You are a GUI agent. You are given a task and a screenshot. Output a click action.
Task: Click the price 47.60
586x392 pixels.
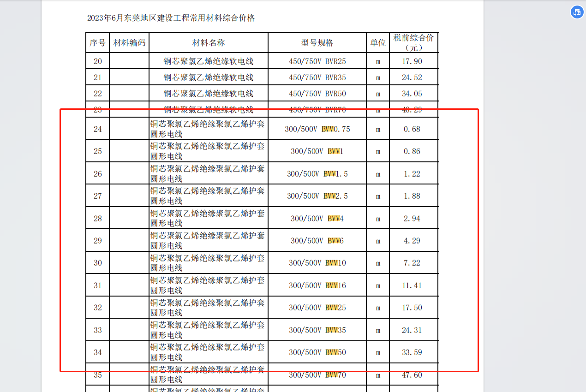click(412, 375)
